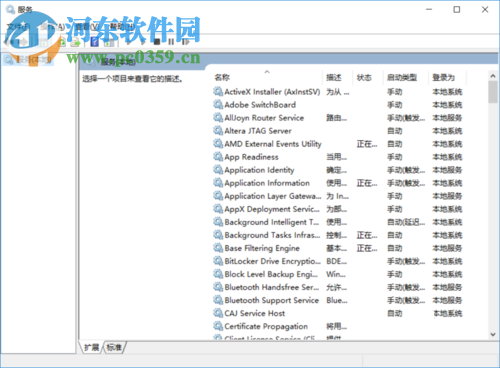Click the gear icon beside Adobe SwitchBoard

click(218, 104)
